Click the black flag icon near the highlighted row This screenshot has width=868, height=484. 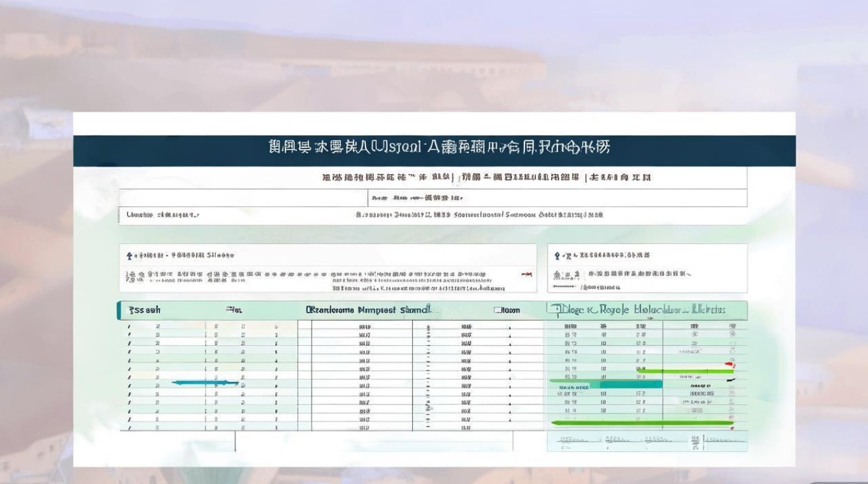pos(732,379)
